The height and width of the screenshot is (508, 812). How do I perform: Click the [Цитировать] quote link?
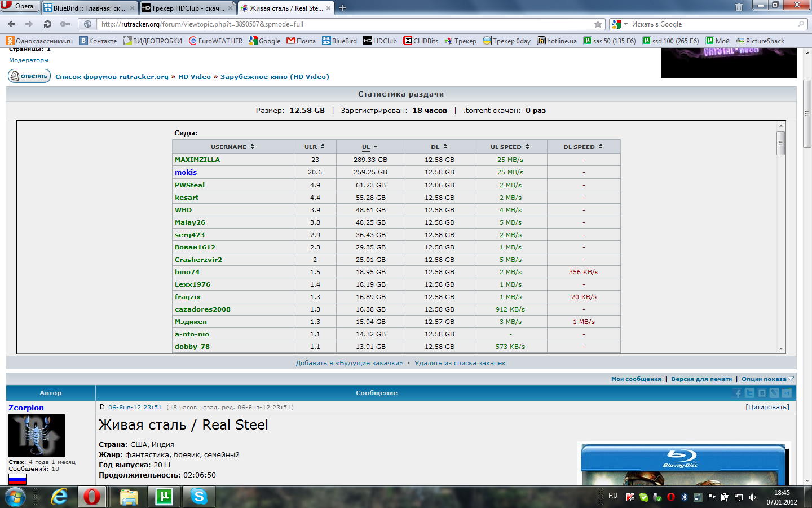point(767,407)
